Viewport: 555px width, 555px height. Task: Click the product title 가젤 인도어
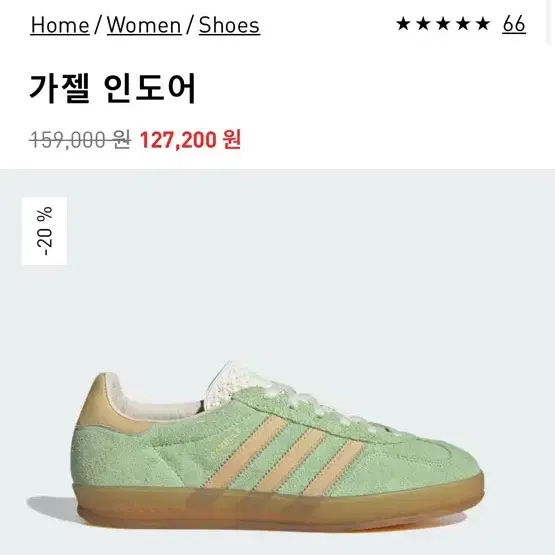pyautogui.click(x=113, y=88)
